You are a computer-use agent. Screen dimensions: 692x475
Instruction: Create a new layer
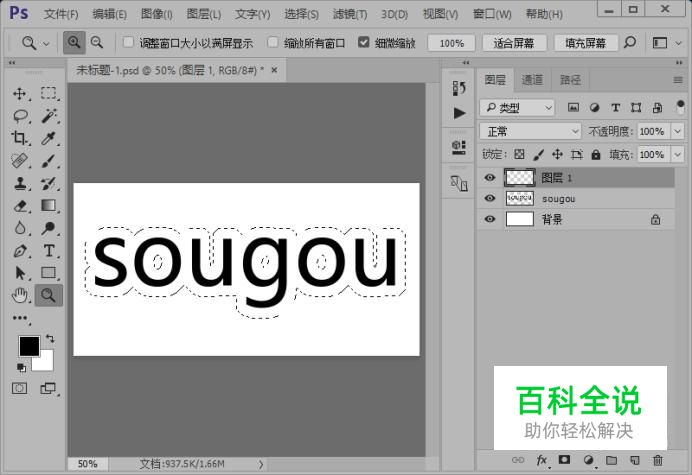pos(635,460)
